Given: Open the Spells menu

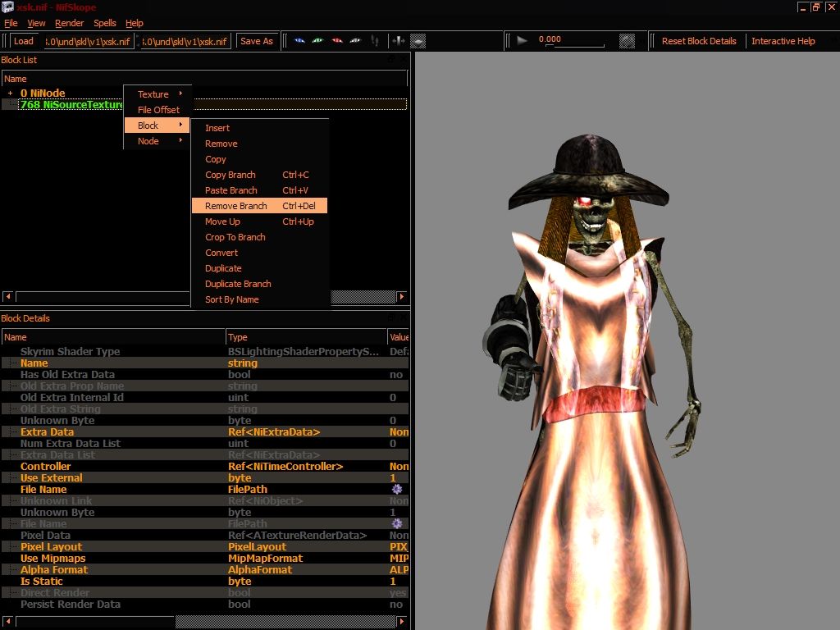Looking at the screenshot, I should pos(104,23).
